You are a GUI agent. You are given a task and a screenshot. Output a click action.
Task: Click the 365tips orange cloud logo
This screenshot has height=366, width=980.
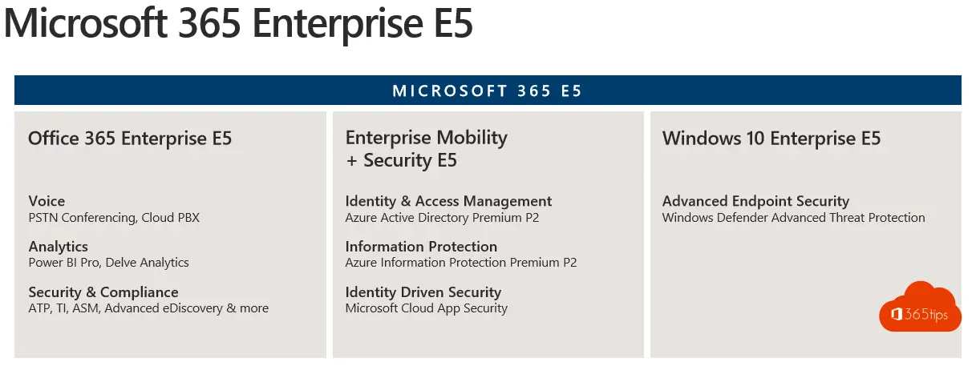click(x=920, y=308)
